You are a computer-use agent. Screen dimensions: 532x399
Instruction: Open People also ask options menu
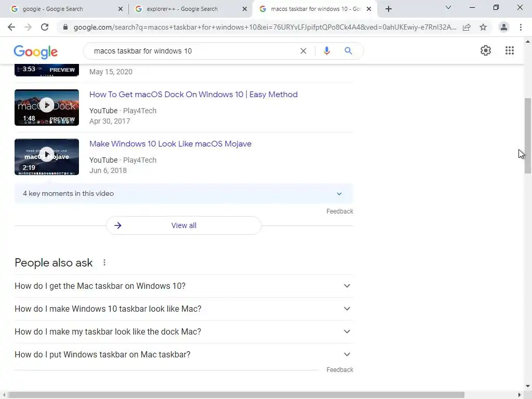click(x=104, y=262)
